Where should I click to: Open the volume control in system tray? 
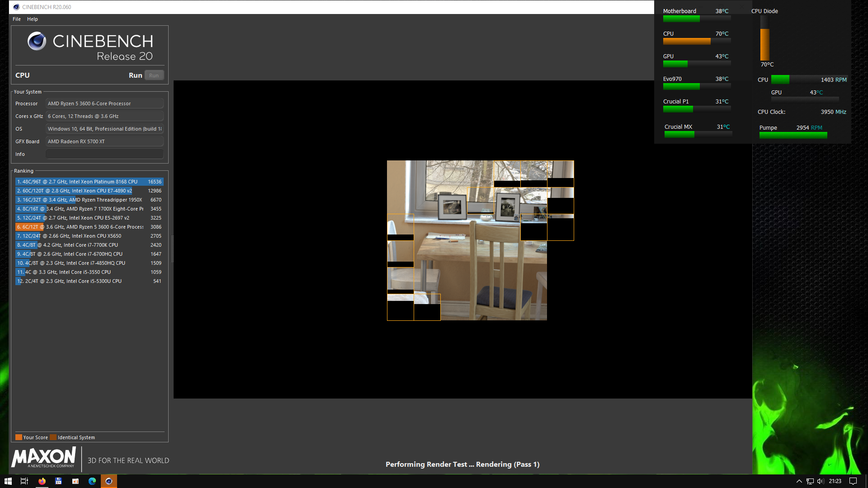point(821,481)
